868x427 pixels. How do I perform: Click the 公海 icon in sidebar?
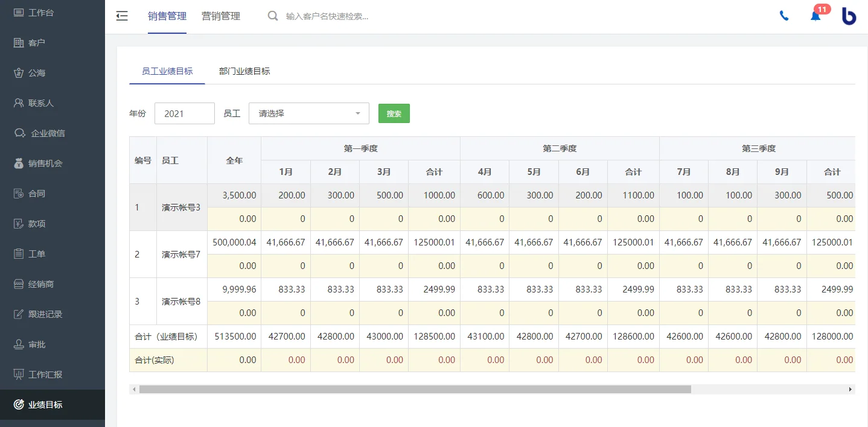point(19,72)
